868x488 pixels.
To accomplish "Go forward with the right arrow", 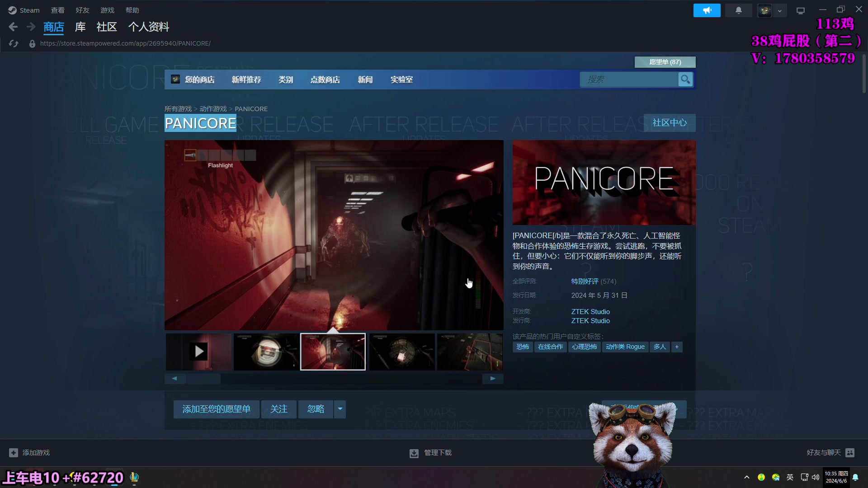I will [31, 27].
